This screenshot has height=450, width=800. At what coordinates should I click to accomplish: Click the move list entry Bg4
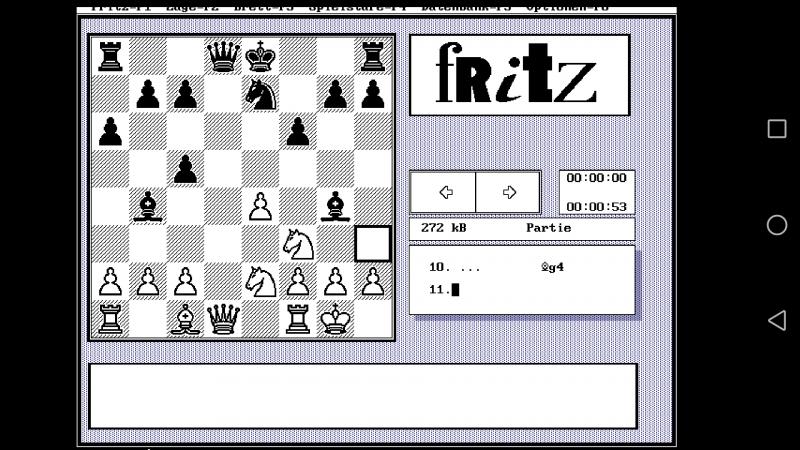pos(552,268)
